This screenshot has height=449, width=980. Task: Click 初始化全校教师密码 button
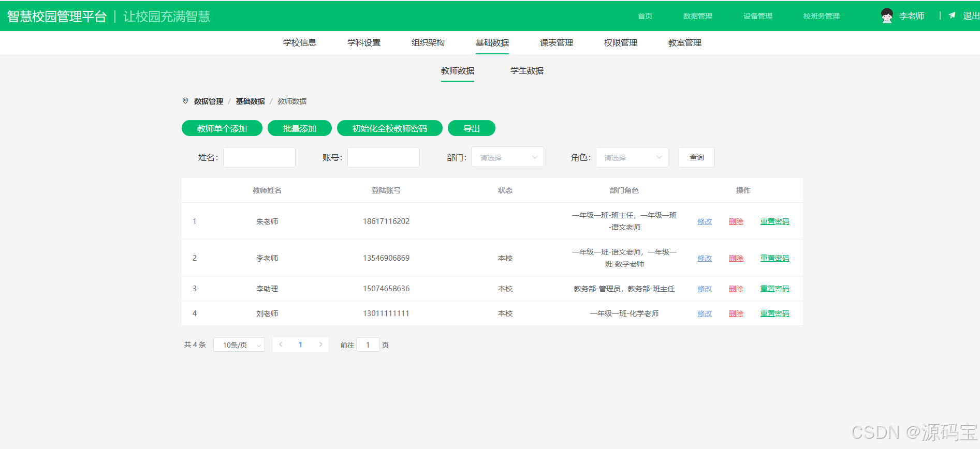390,128
